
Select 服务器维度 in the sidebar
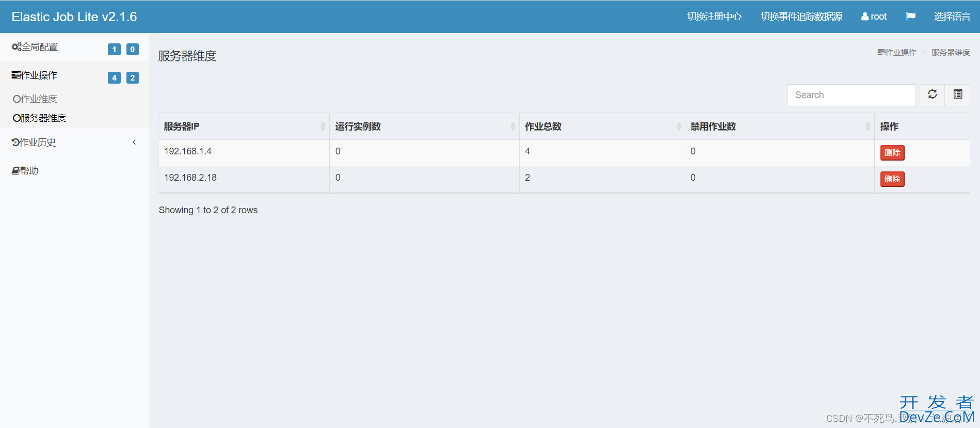[40, 118]
